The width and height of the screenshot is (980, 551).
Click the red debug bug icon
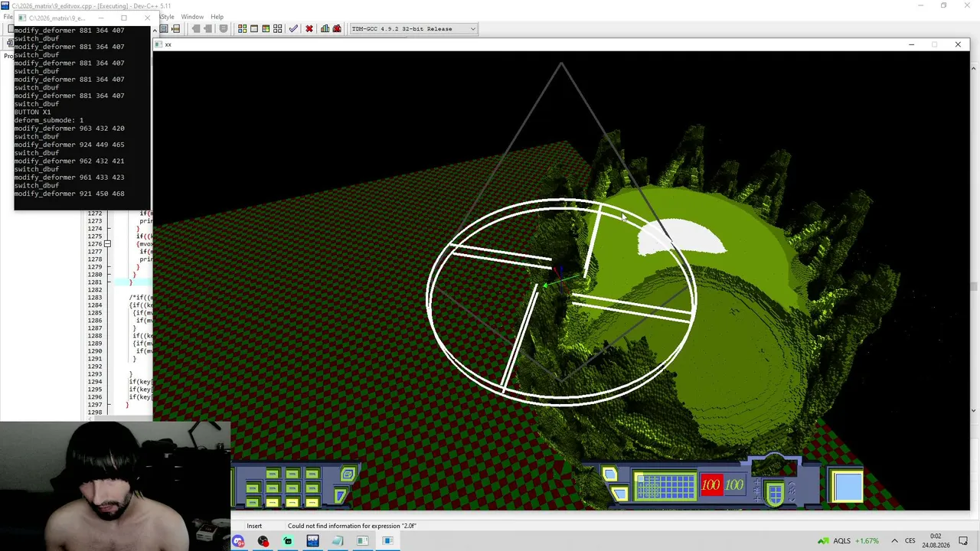[x=337, y=29]
